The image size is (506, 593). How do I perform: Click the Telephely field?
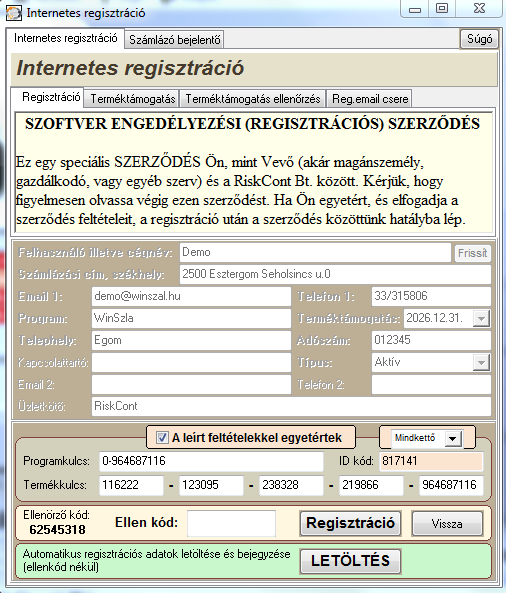pos(191,340)
